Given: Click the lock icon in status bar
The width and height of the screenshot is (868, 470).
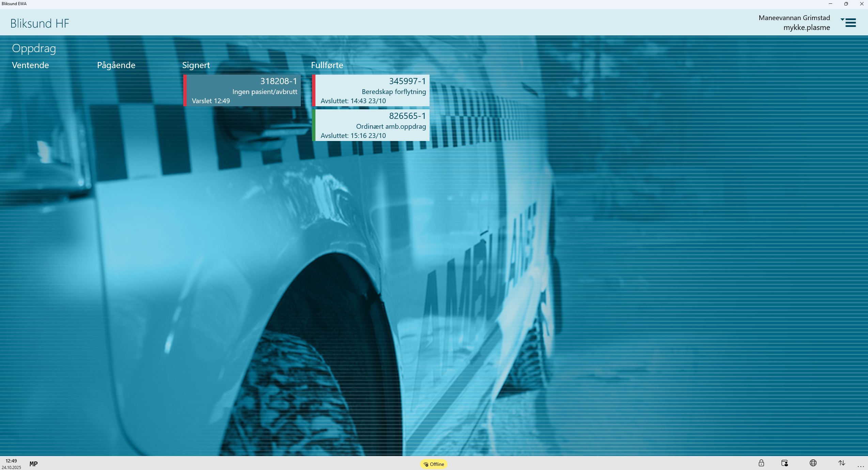Looking at the screenshot, I should click(761, 463).
